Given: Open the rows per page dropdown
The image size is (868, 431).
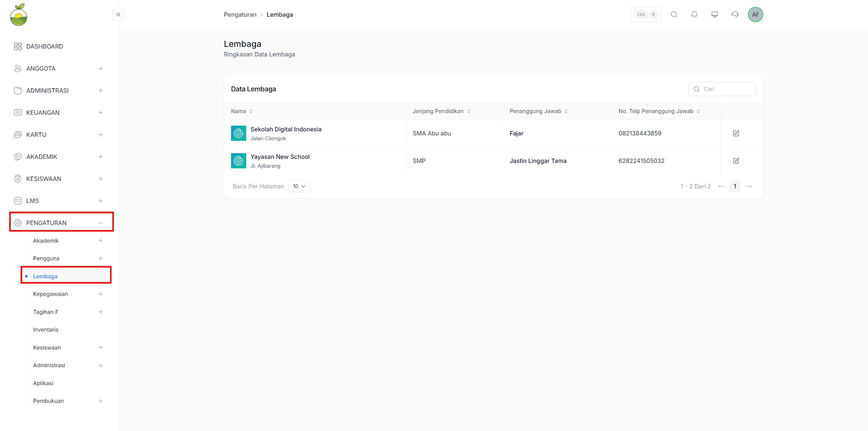Looking at the screenshot, I should (x=299, y=186).
